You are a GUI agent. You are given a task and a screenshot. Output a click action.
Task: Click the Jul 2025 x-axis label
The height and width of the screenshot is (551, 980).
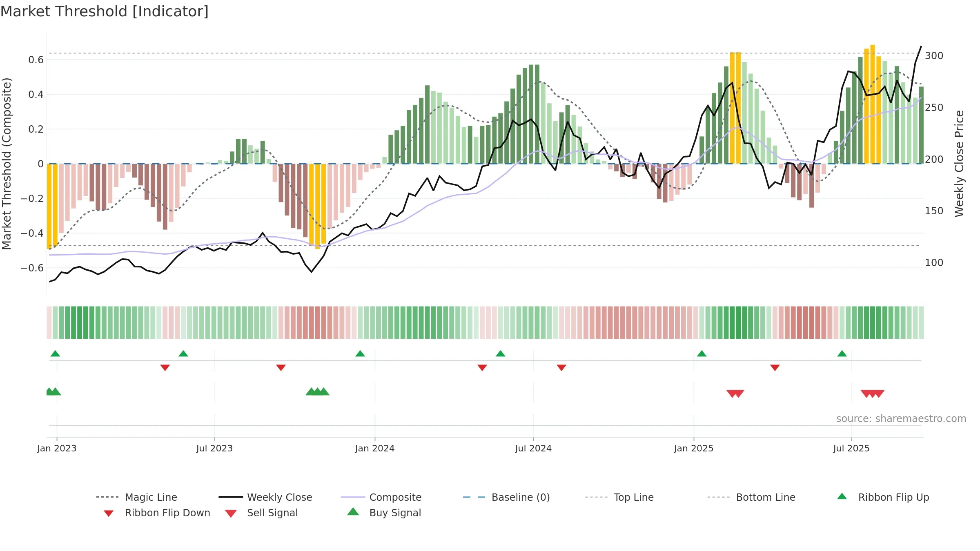851,449
